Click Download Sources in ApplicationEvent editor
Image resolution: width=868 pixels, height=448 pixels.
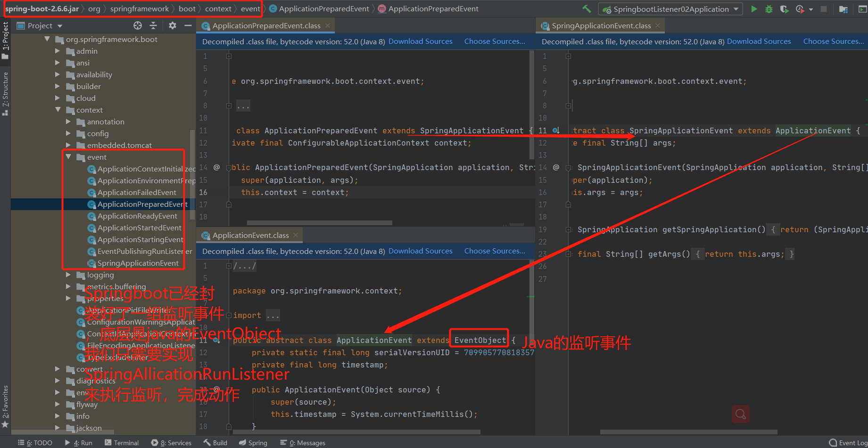421,251
